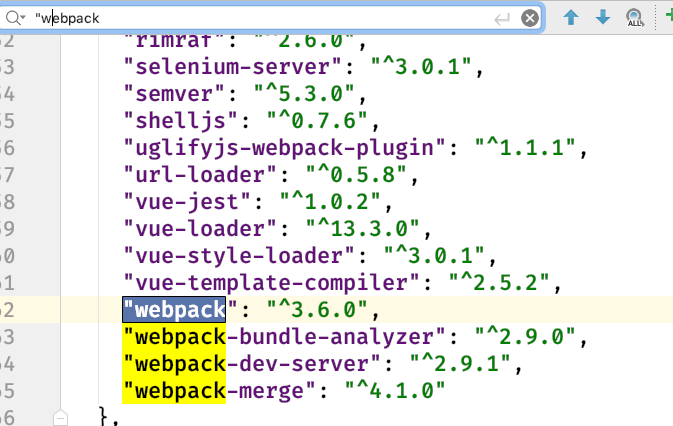Click the "semver" key text
Screen dimensions: 673x426
174,94
